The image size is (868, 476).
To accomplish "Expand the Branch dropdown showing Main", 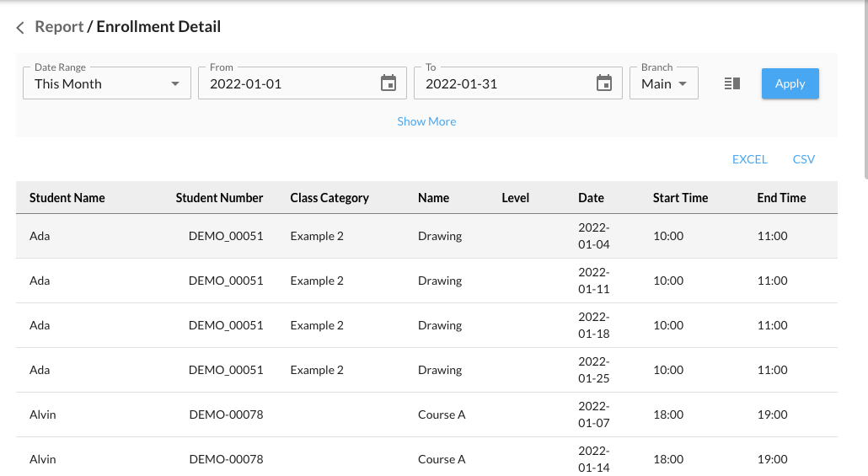I will 663,83.
